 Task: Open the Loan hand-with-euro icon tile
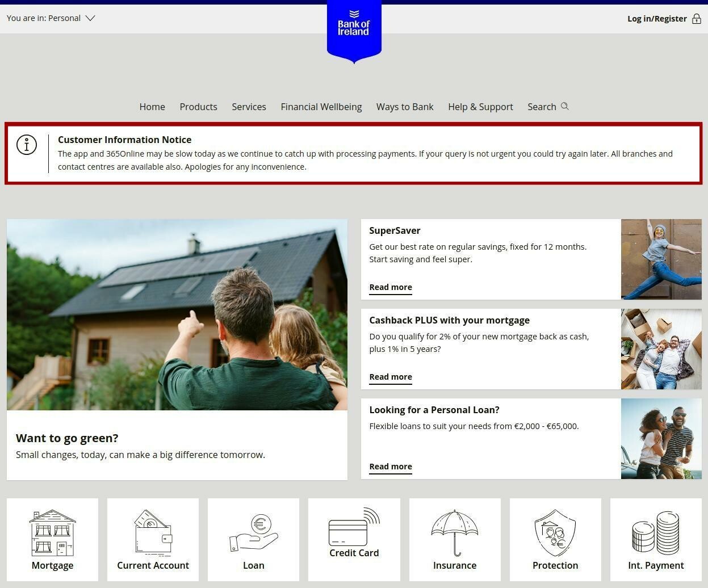253,540
